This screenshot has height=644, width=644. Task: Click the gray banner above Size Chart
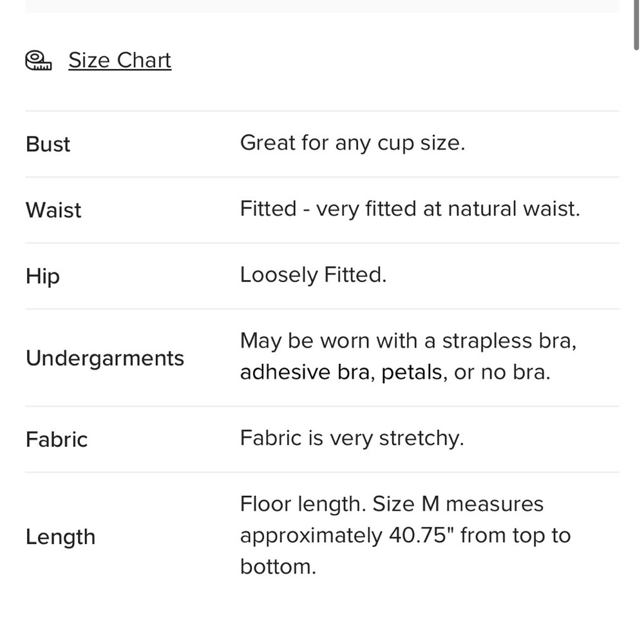322,6
